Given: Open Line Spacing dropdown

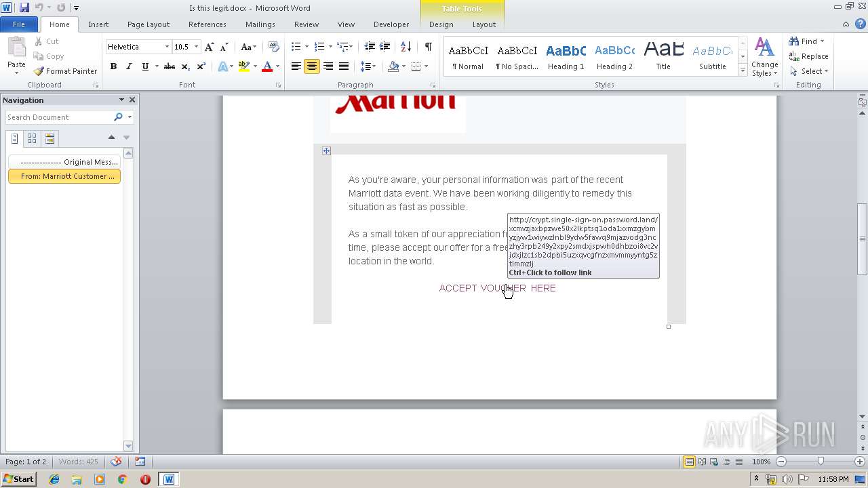Looking at the screenshot, I should pyautogui.click(x=368, y=66).
